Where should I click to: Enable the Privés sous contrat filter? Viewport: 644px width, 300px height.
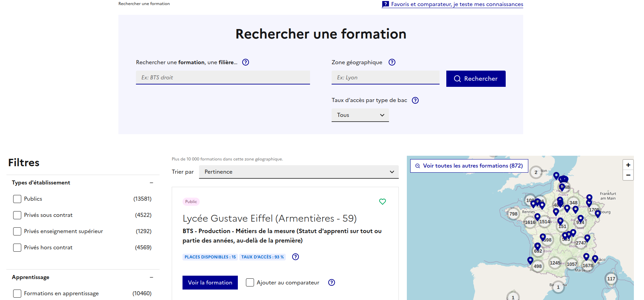(x=17, y=215)
